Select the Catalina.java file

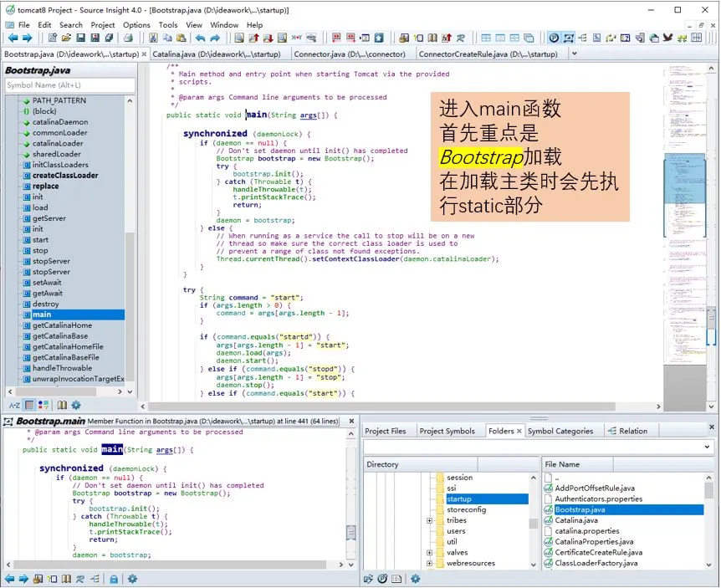tap(576, 520)
